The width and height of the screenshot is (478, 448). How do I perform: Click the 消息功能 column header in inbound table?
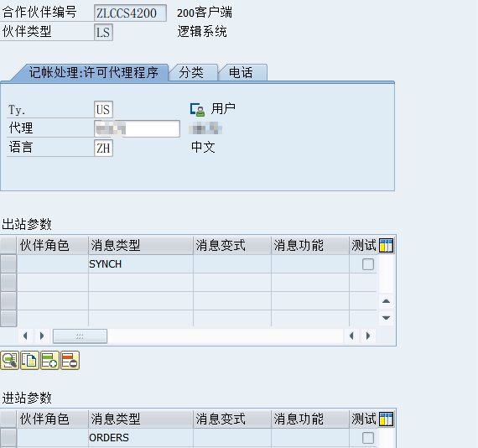(x=310, y=419)
